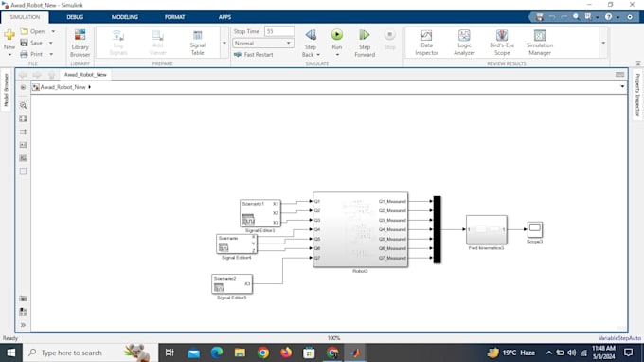This screenshot has width=644, height=362.
Task: Expand the Review Results gallery
Action: pos(603,43)
